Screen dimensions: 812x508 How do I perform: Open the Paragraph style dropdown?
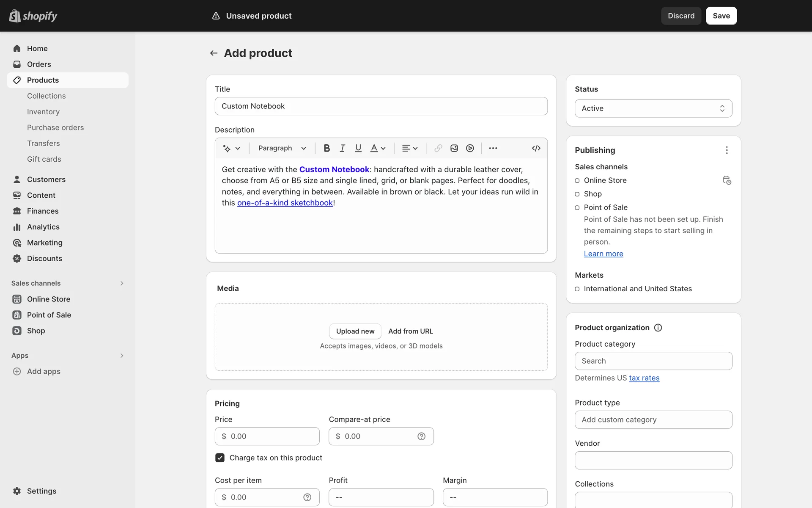[282, 148]
